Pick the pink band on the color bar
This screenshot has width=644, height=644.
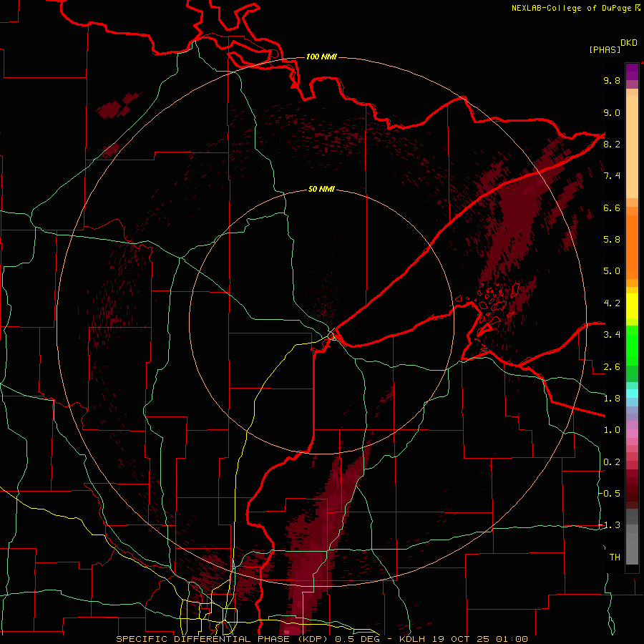632,434
